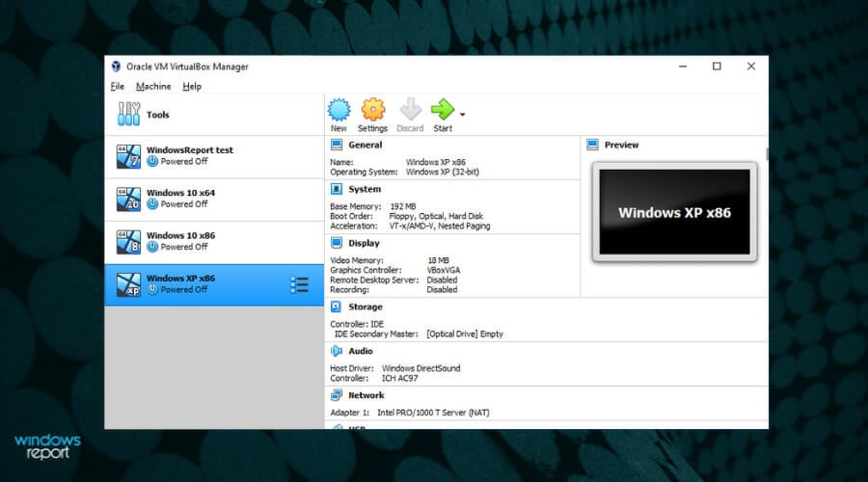Click power state icon under WindowsReport test
The height and width of the screenshot is (482, 868).
[x=152, y=162]
